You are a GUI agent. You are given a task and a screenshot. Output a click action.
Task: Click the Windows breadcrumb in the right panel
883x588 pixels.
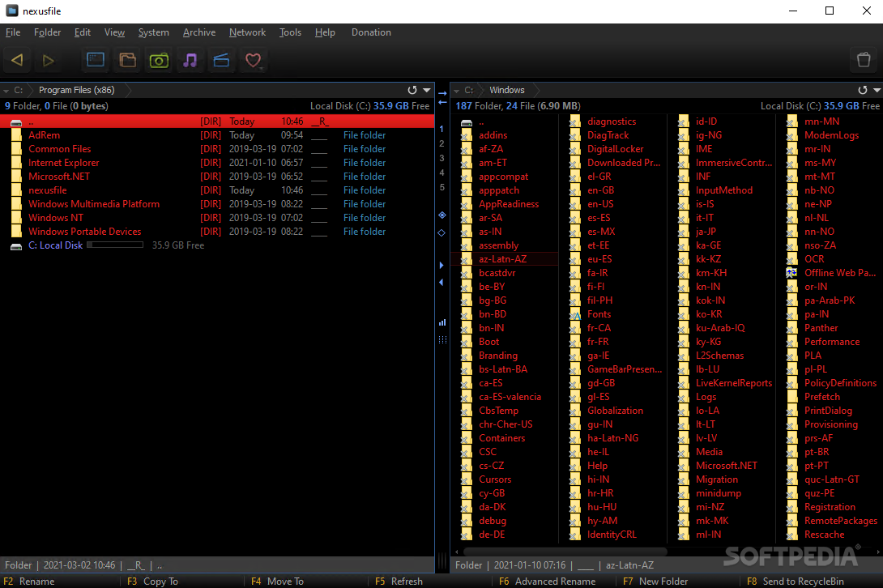tap(507, 90)
